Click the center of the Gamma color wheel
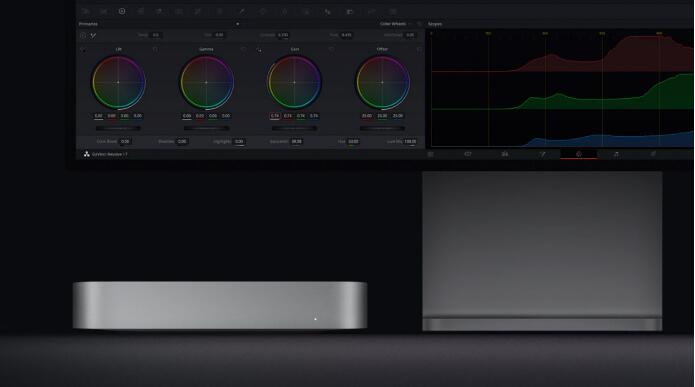This screenshot has width=695, height=387. pyautogui.click(x=206, y=82)
